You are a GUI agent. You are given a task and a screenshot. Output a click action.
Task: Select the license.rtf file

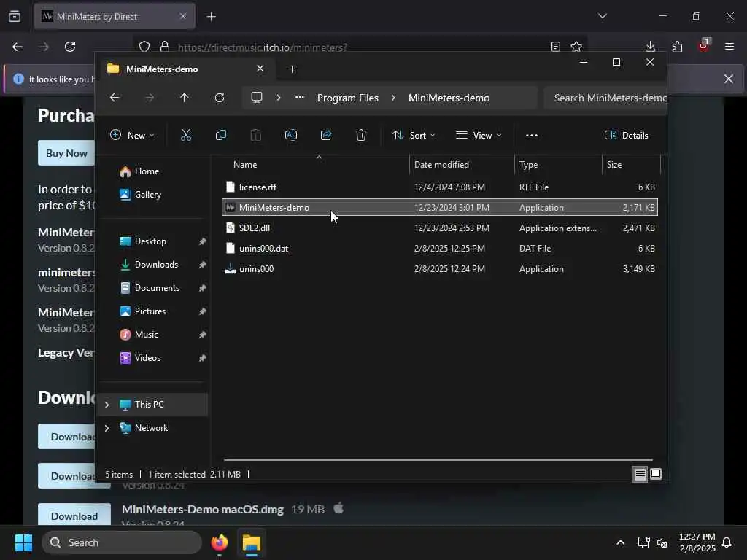pyautogui.click(x=440, y=187)
